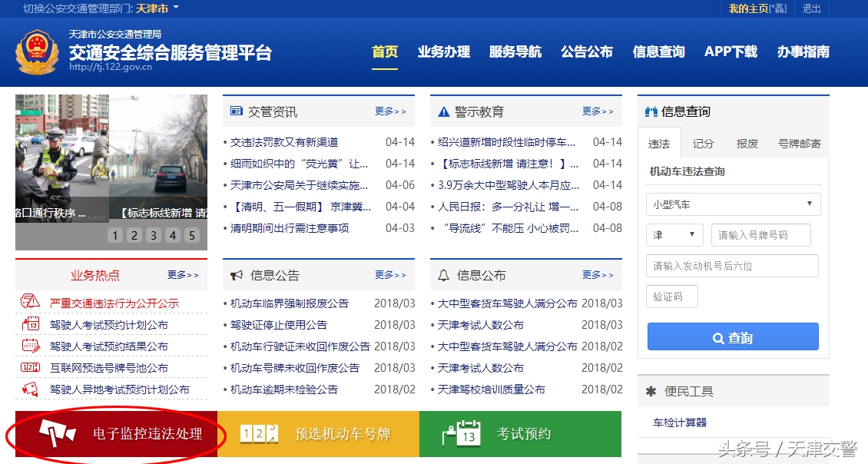Viewport: 868px width, 464px height.
Task: Click the police badge emblem logo
Action: (36, 51)
